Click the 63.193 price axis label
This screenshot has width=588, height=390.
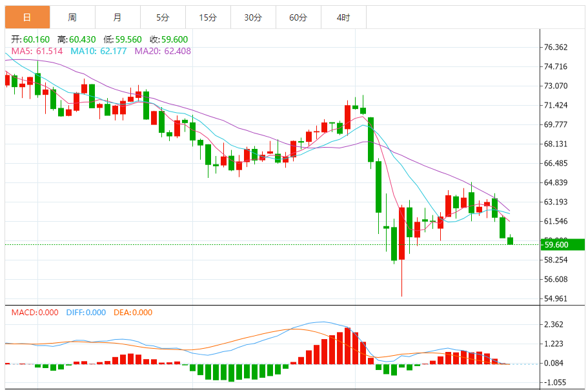point(556,202)
